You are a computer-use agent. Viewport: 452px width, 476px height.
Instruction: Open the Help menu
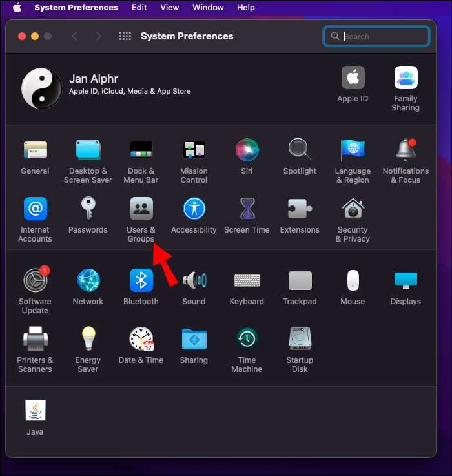[x=246, y=7]
